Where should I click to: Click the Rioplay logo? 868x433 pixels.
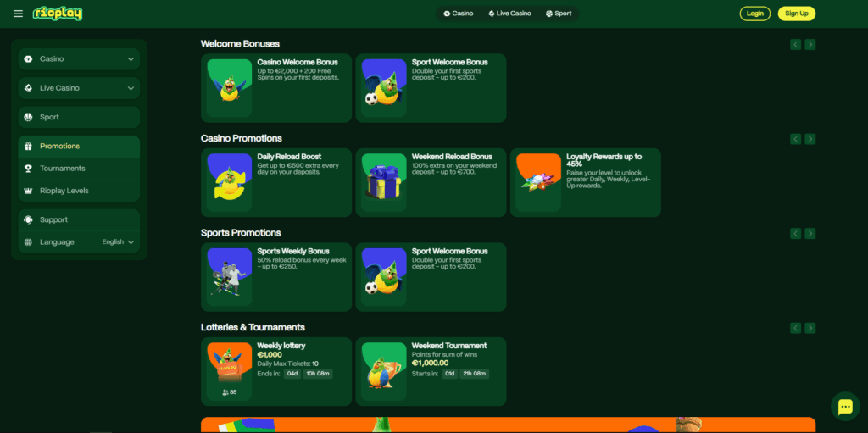[x=57, y=14]
